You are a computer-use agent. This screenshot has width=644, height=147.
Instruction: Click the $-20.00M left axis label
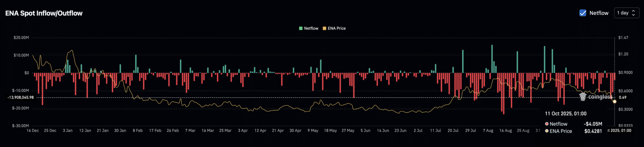(20, 108)
